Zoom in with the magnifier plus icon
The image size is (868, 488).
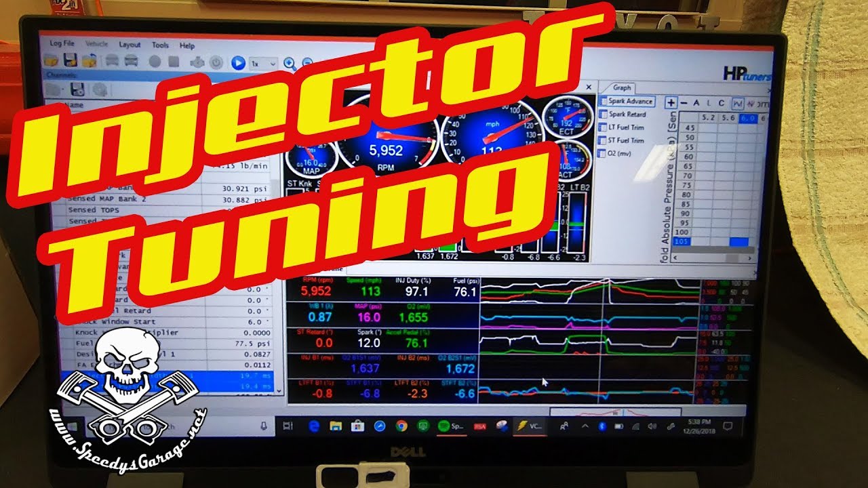tap(290, 64)
